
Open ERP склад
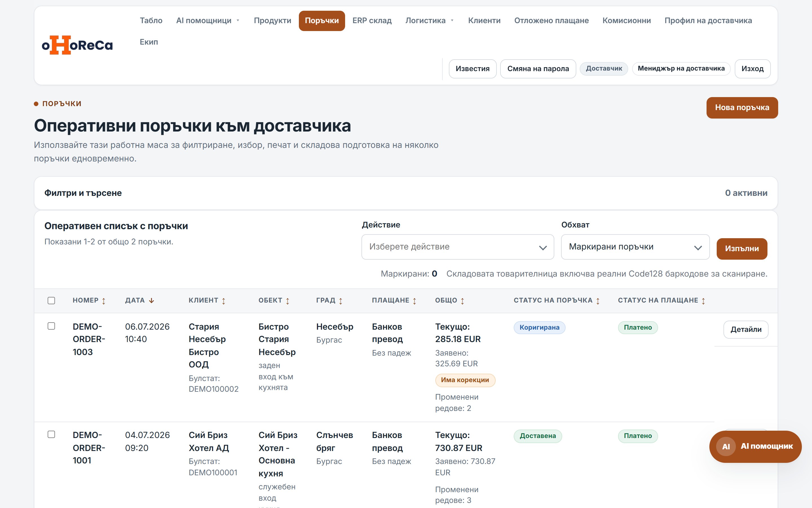pyautogui.click(x=372, y=21)
